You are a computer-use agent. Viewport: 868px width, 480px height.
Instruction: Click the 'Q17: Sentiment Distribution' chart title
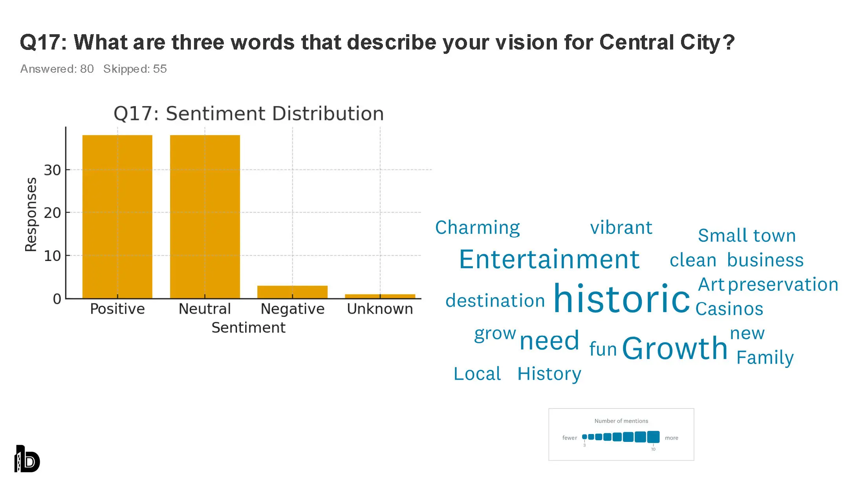pyautogui.click(x=249, y=114)
